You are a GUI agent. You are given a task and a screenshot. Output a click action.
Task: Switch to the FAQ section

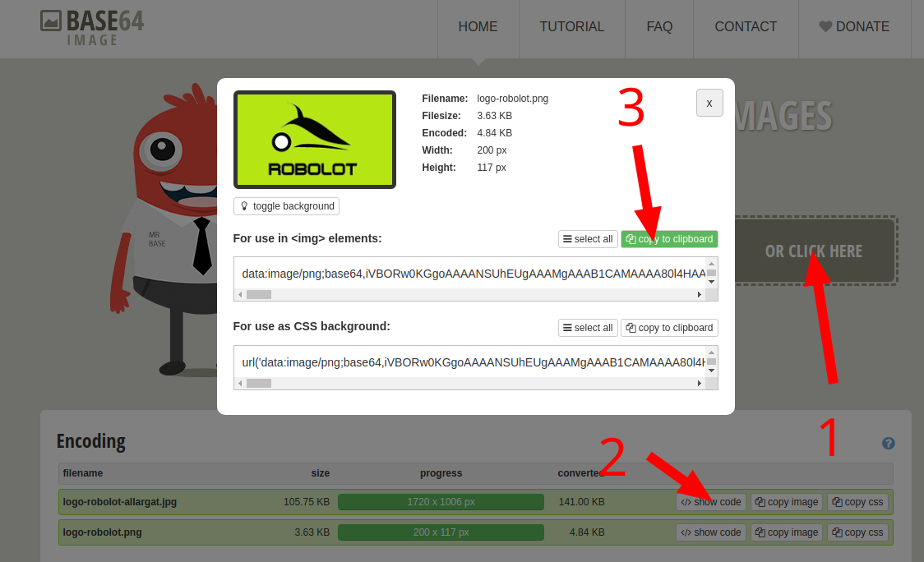(x=658, y=26)
